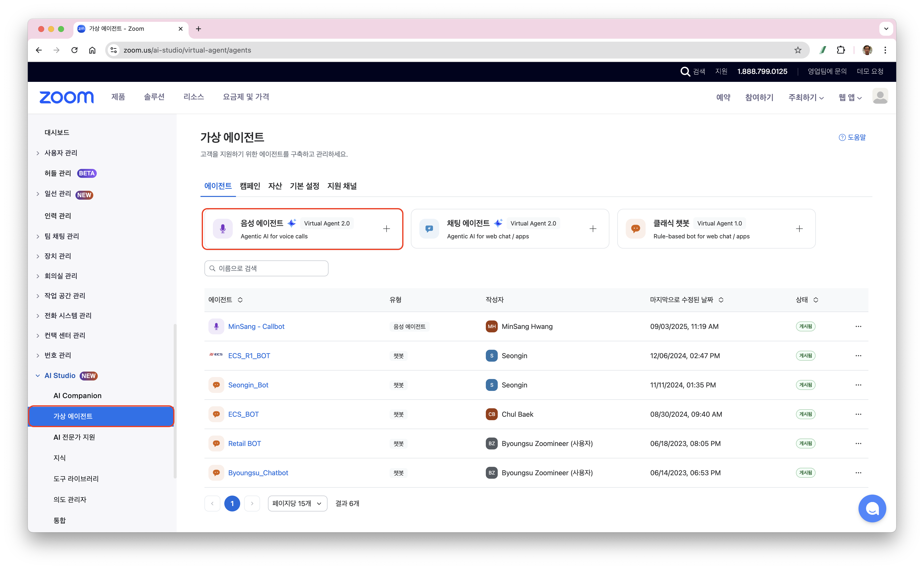Open the 주최하기 dropdown menu
924x569 pixels.
click(x=806, y=97)
